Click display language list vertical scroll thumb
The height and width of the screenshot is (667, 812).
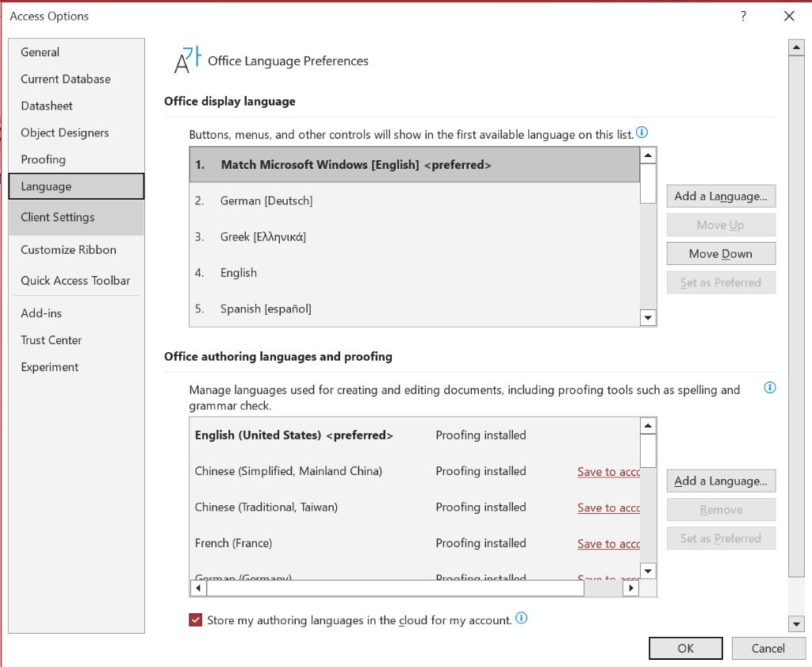click(x=648, y=184)
